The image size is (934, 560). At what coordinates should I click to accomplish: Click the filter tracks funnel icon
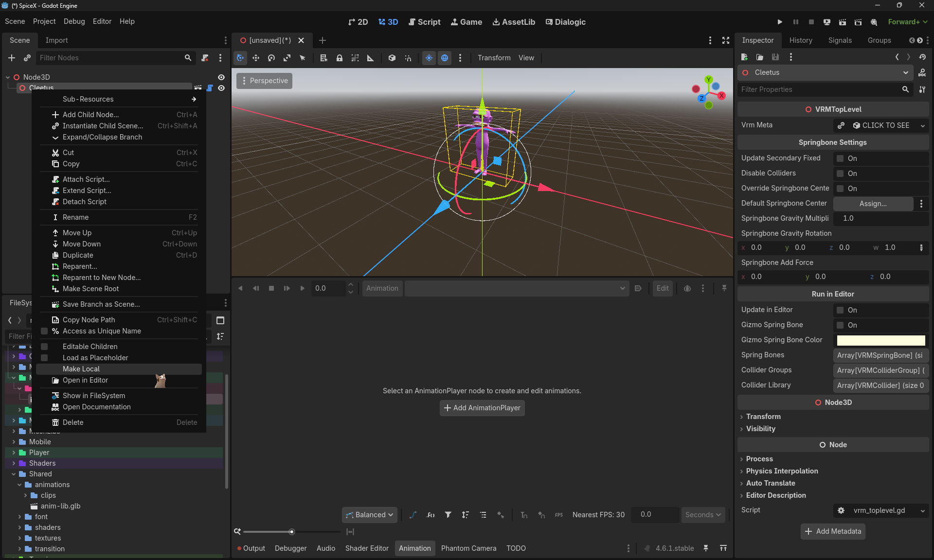coord(448,515)
